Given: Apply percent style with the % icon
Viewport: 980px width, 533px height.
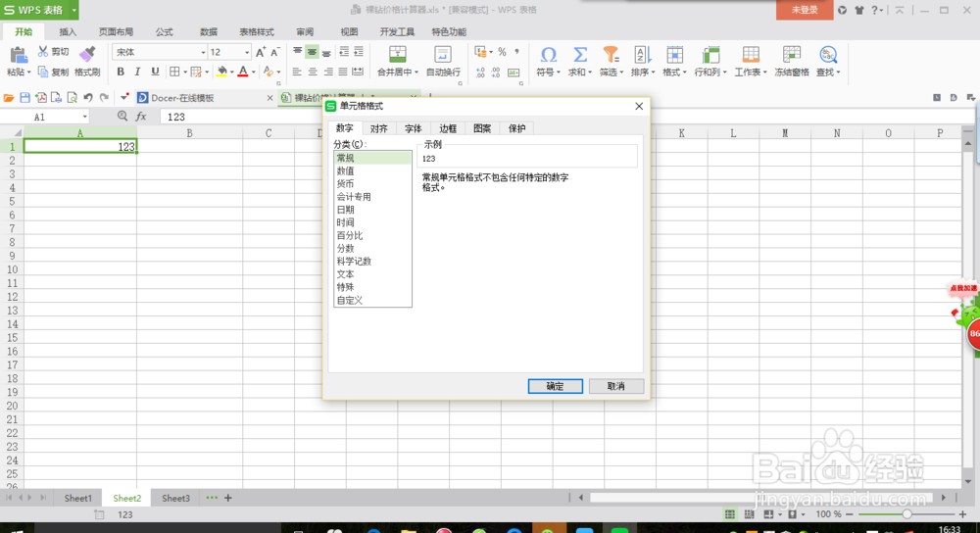Looking at the screenshot, I should click(x=502, y=52).
